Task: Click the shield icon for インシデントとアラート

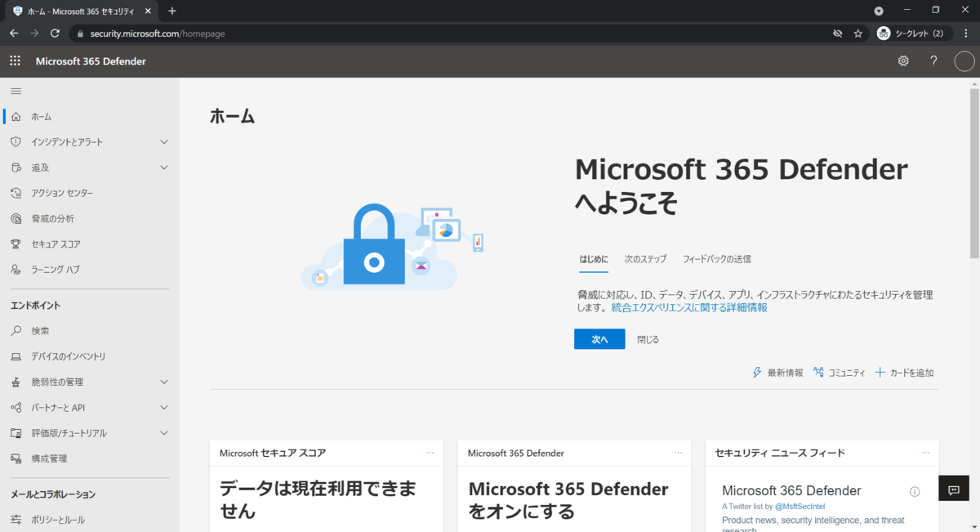Action: coord(16,142)
